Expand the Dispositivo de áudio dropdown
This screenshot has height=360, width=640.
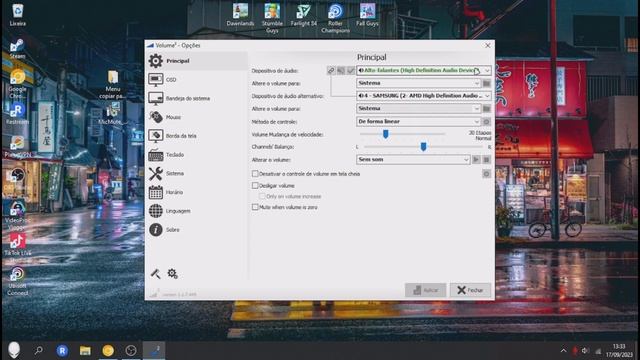point(487,71)
